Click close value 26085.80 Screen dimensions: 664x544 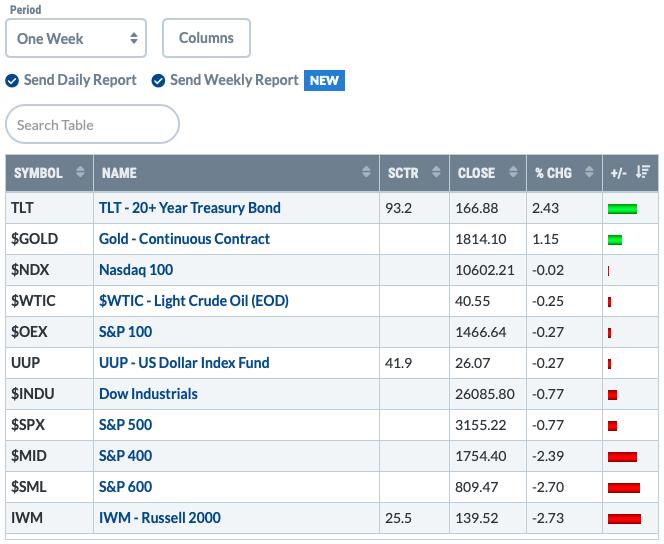click(485, 394)
